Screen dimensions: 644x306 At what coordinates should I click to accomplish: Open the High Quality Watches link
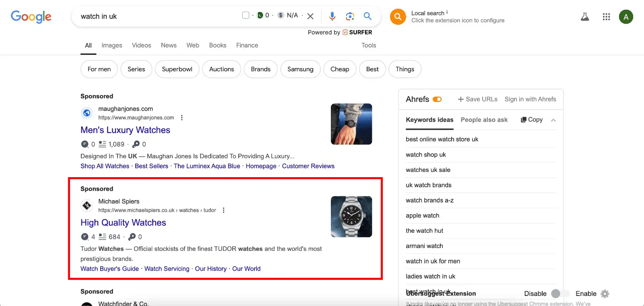point(123,223)
